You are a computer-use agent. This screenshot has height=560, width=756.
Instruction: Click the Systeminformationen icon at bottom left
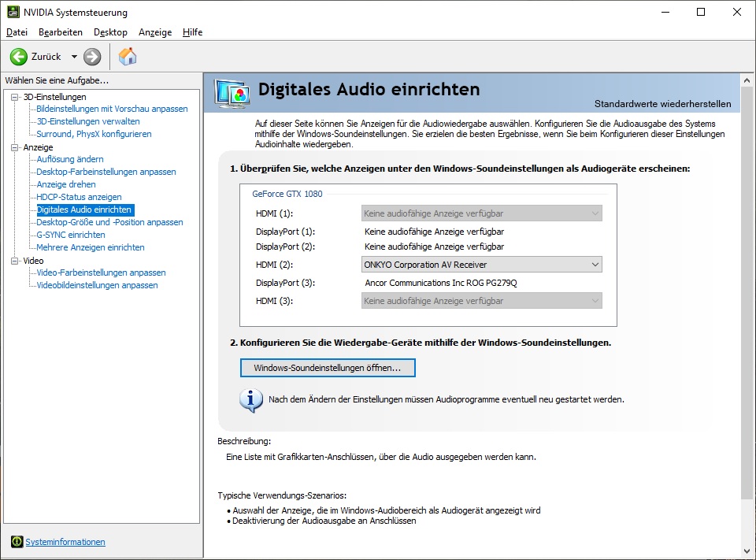point(18,542)
